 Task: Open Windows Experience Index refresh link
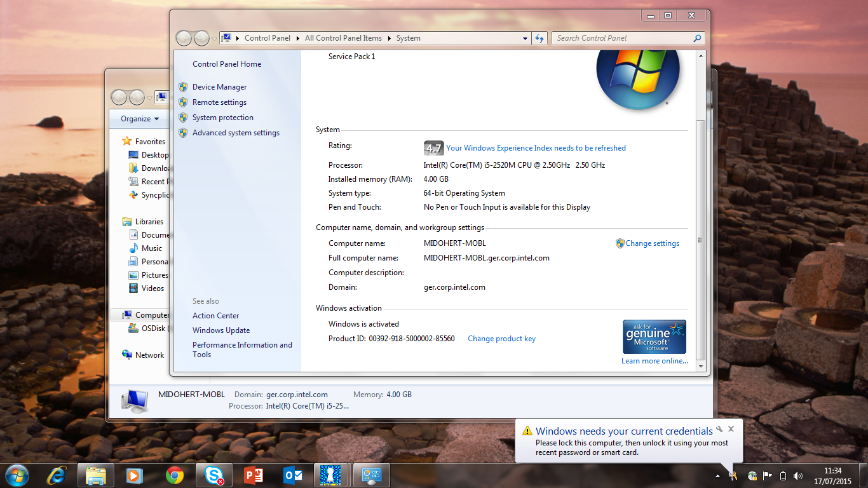pyautogui.click(x=536, y=148)
